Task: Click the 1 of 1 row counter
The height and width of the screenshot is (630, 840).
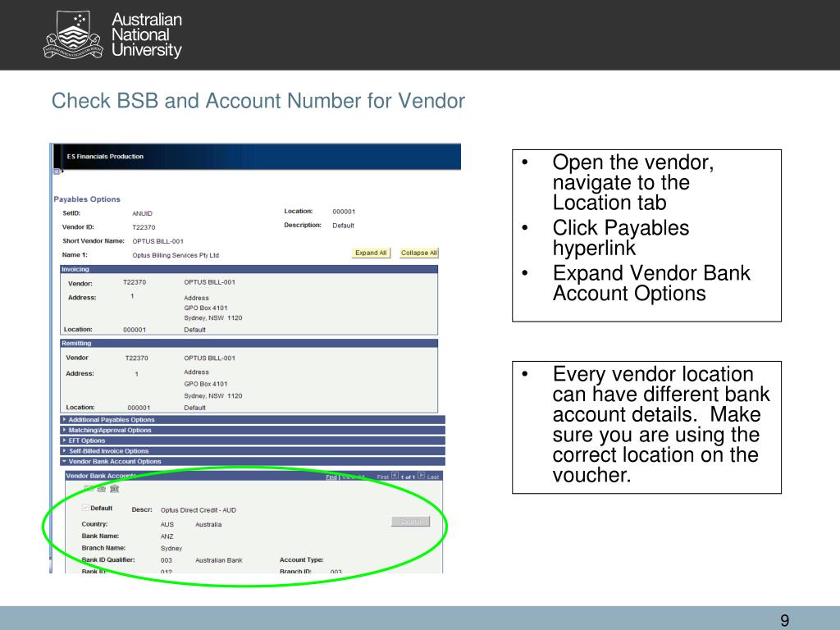Action: pyautogui.click(x=409, y=477)
